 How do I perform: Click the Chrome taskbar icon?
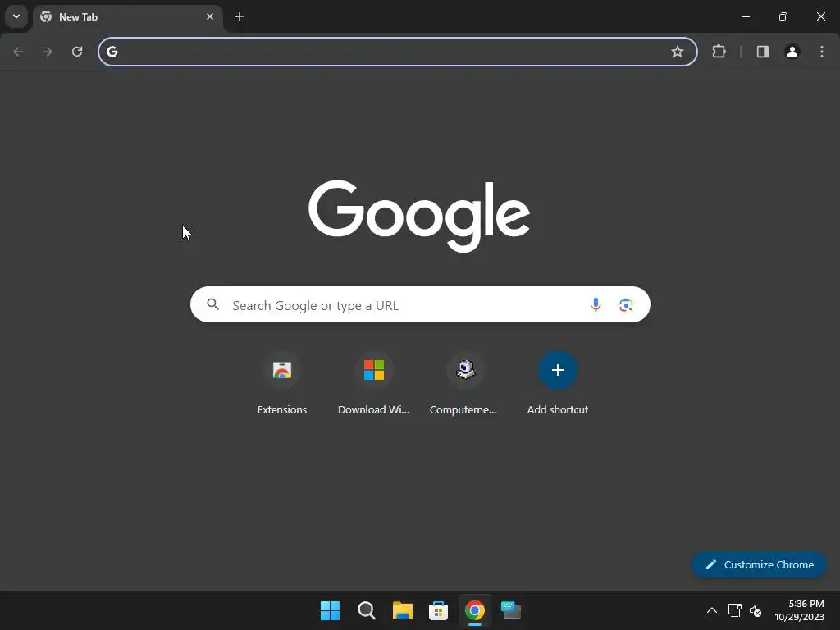point(475,610)
